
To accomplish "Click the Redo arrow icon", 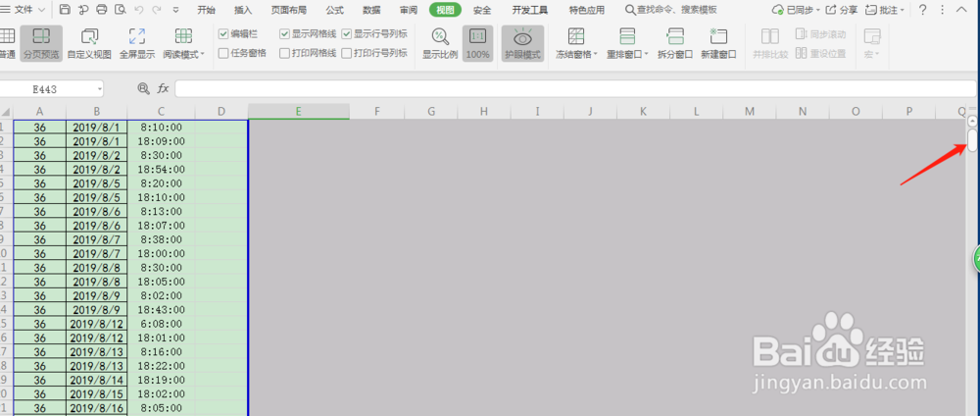I will pyautogui.click(x=156, y=10).
